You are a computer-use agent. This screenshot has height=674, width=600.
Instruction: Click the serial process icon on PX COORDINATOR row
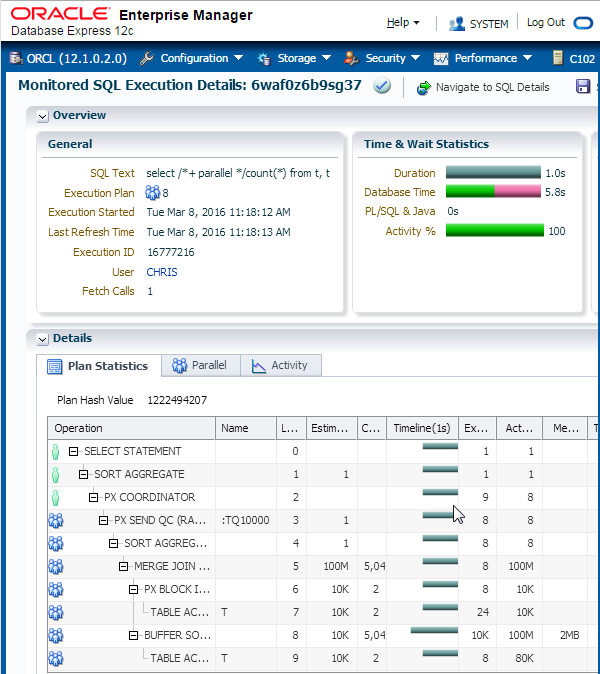point(55,498)
